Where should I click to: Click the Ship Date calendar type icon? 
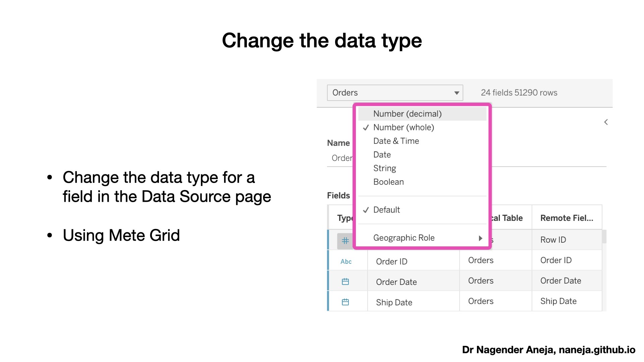point(345,302)
